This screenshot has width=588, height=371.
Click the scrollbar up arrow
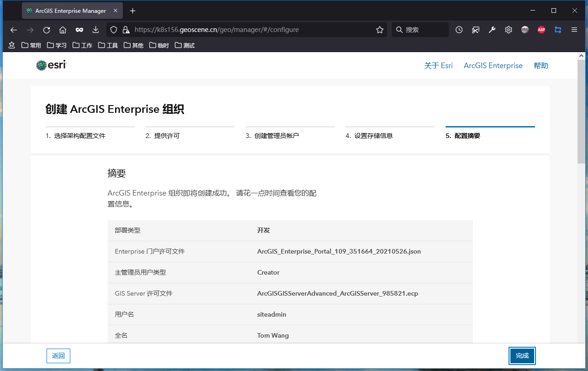[x=581, y=56]
